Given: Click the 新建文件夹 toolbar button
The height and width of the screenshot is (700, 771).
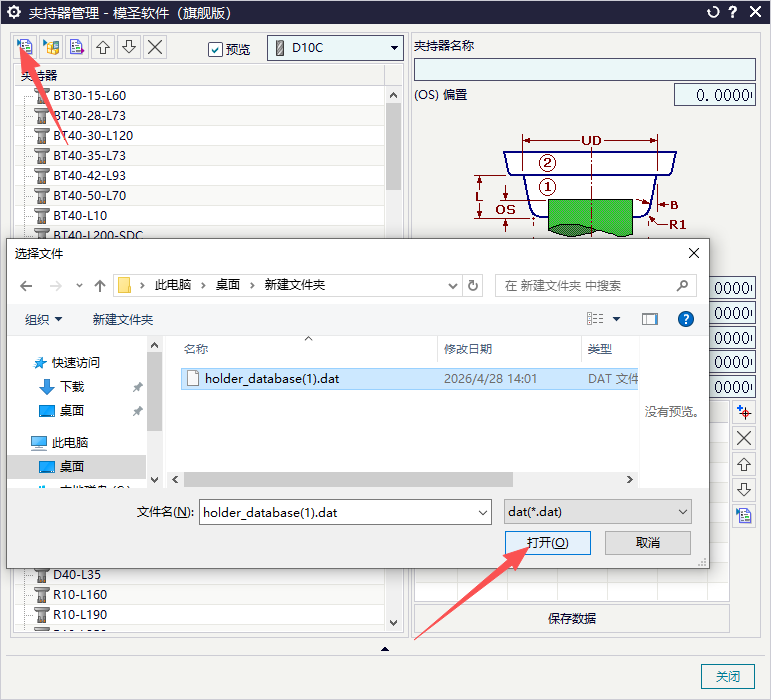Looking at the screenshot, I should pyautogui.click(x=123, y=319).
